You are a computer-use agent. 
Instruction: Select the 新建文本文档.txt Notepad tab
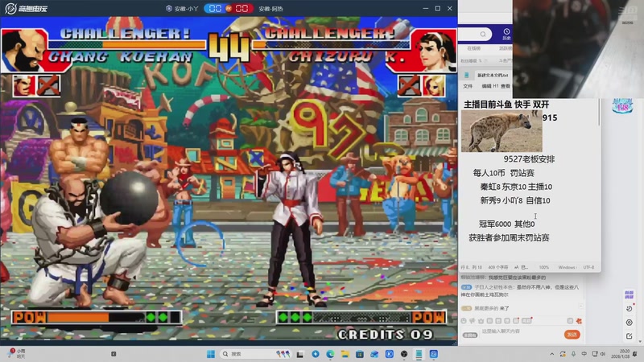click(493, 76)
